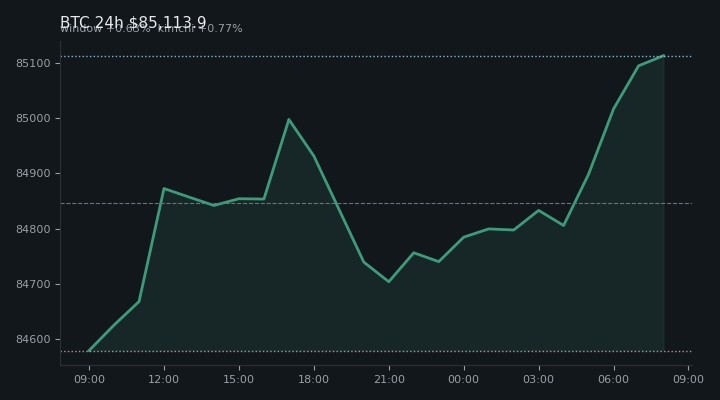Click the 21:00 time axis label

(x=389, y=379)
